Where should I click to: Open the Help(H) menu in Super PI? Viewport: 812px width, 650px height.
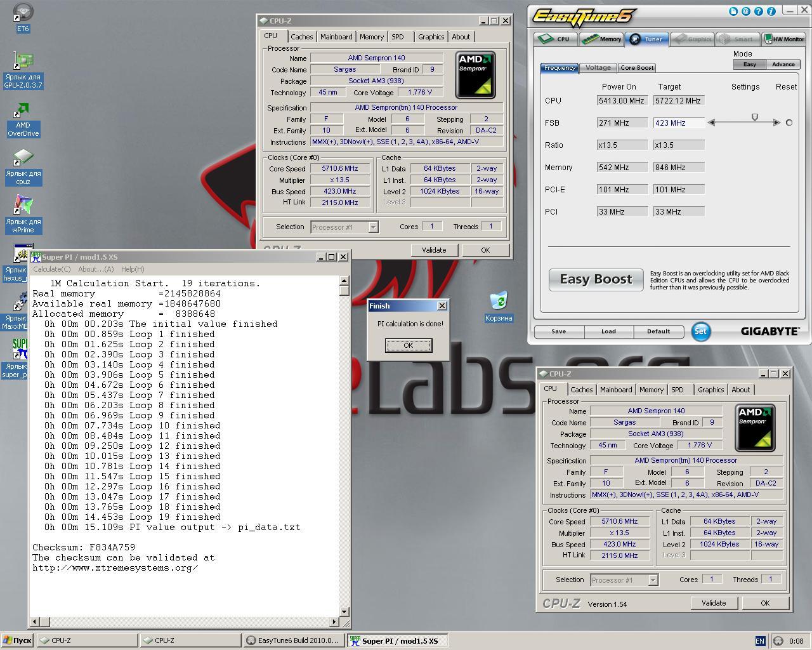coord(133,269)
